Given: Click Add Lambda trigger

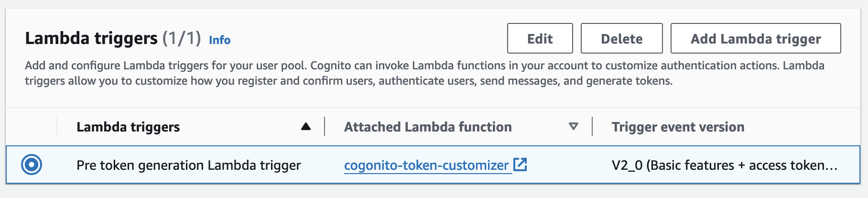Looking at the screenshot, I should click(755, 39).
